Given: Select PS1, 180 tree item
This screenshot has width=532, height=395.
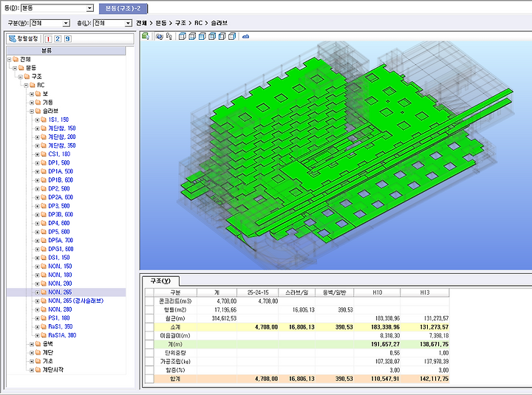Looking at the screenshot, I should 58,318.
